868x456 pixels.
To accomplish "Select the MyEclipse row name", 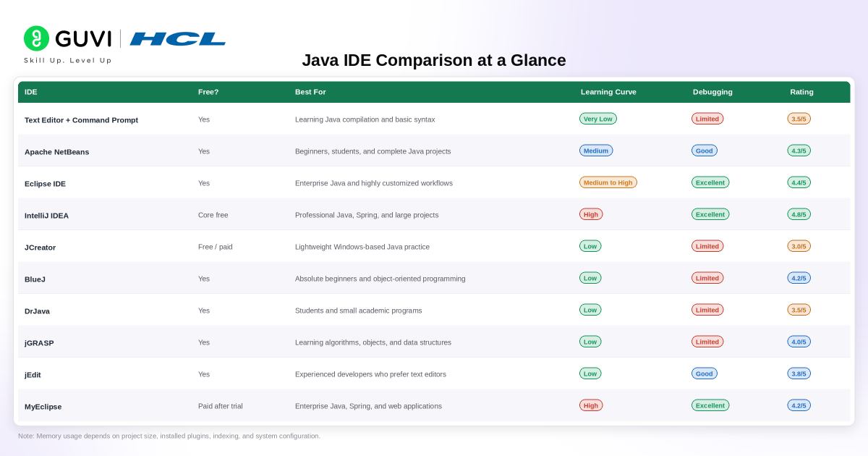I will click(43, 407).
